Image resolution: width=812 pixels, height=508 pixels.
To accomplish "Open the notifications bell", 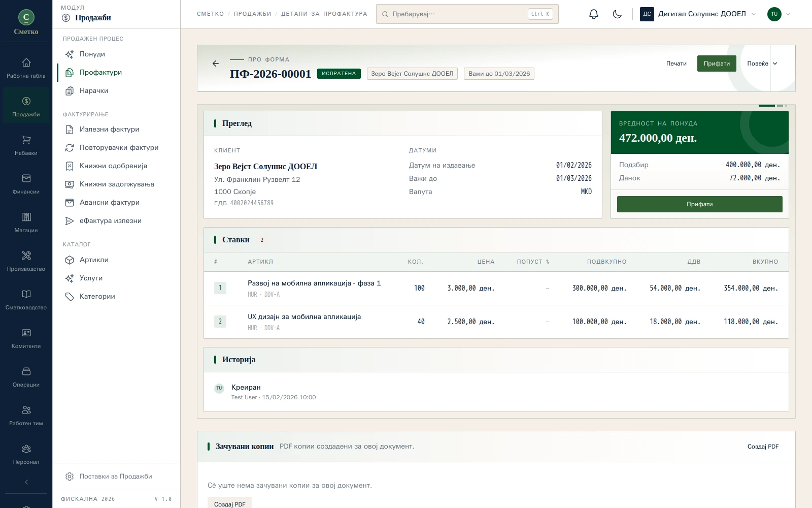I will [x=594, y=14].
